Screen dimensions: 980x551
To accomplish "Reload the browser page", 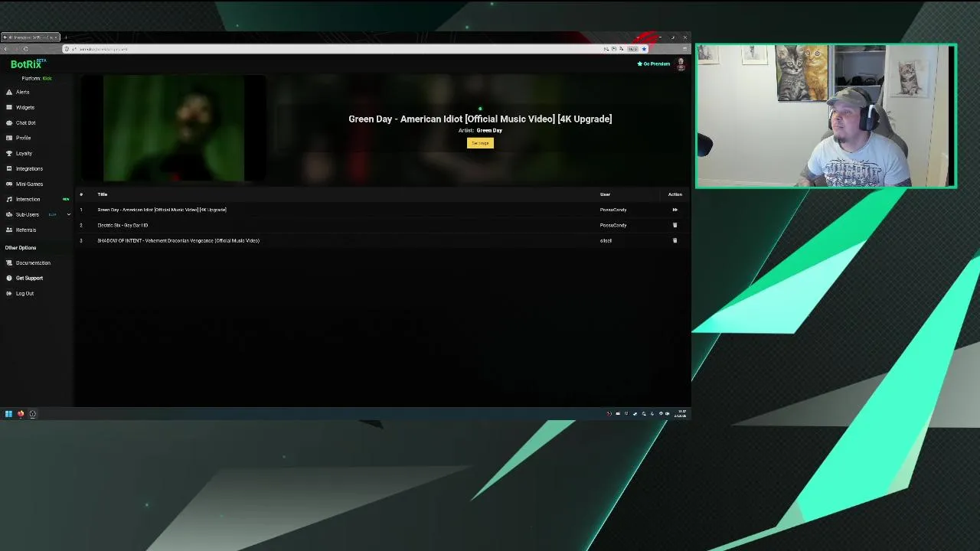I will (x=25, y=49).
